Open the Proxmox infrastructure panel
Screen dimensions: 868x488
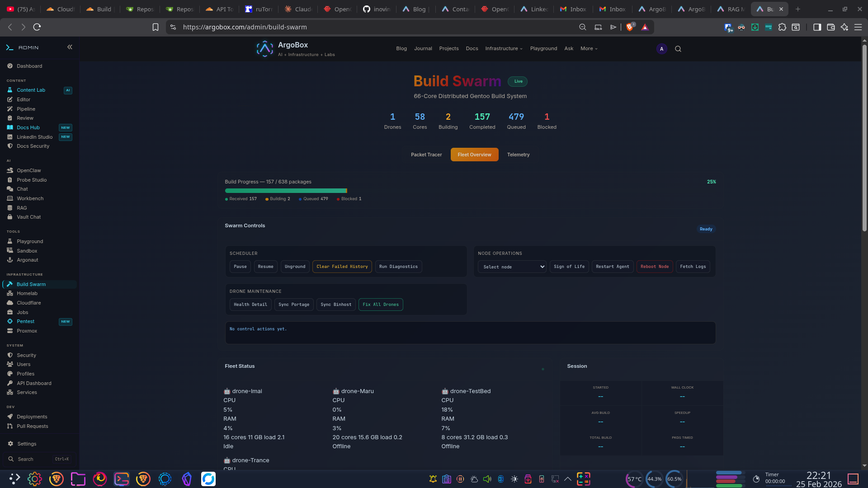27,331
